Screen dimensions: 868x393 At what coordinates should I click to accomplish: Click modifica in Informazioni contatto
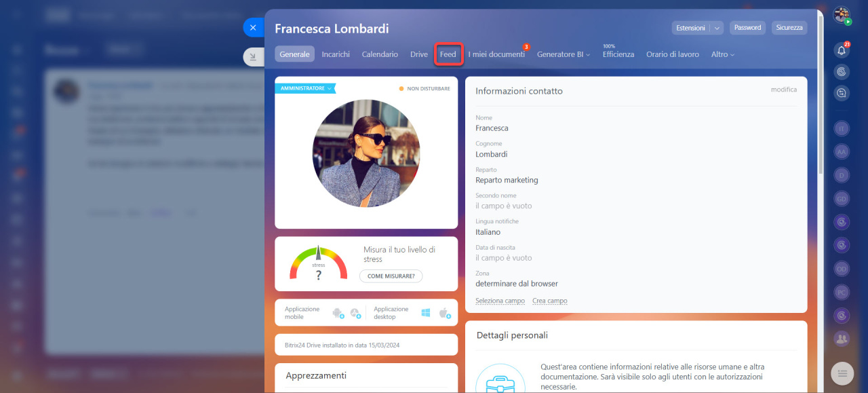pos(784,90)
